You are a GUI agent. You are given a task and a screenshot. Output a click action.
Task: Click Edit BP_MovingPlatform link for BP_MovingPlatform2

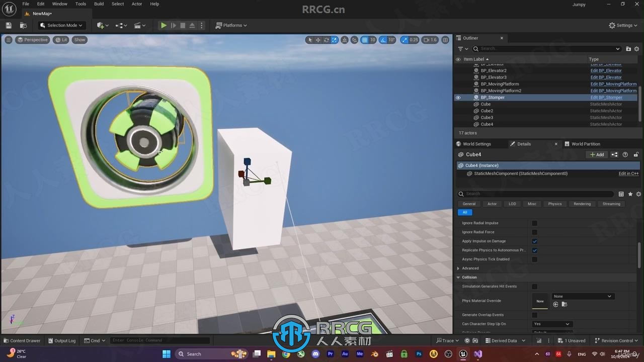pos(613,91)
